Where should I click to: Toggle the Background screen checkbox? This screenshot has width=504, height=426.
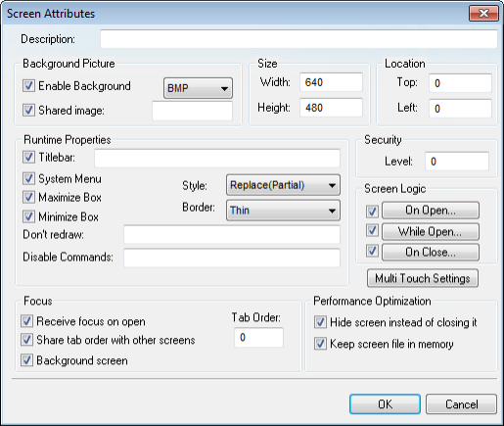pos(26,360)
